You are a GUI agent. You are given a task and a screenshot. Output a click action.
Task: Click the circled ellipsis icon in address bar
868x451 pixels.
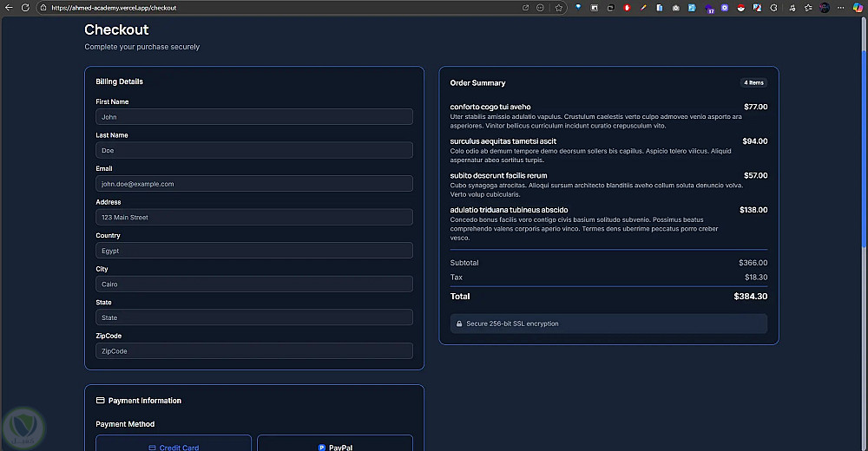(x=540, y=8)
